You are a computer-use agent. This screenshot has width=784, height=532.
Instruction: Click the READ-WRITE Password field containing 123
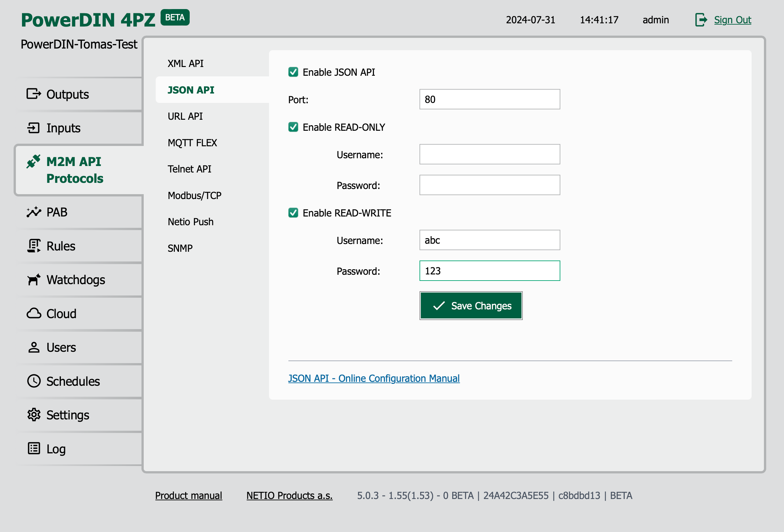pos(489,271)
